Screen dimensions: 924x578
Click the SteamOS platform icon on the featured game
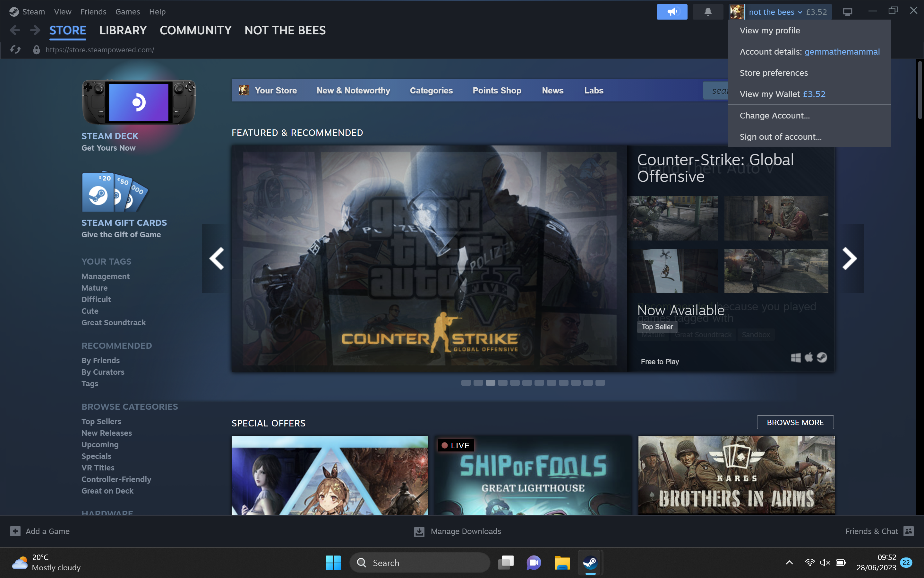[x=822, y=357]
